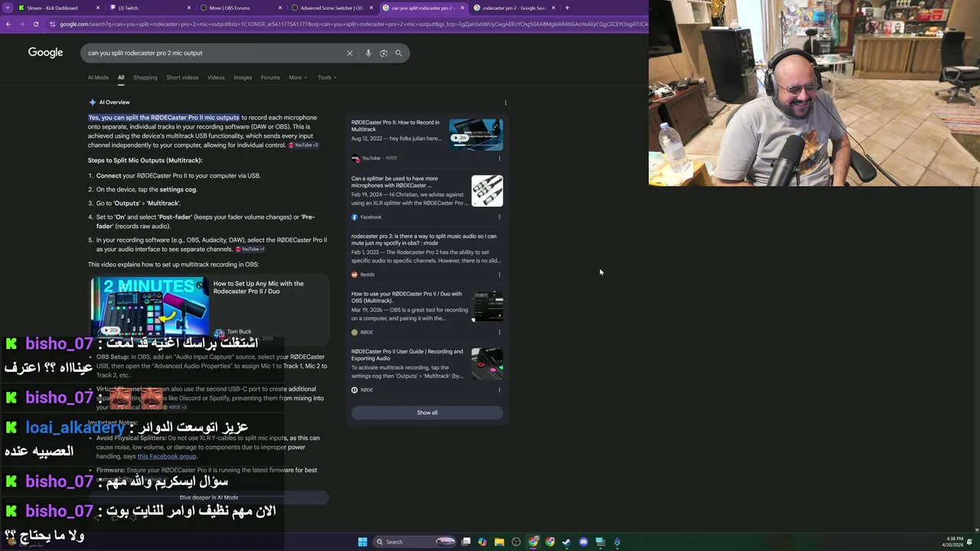Click the XLR splitter cables thumbnail
Screen dimensions: 980x551
[487, 191]
